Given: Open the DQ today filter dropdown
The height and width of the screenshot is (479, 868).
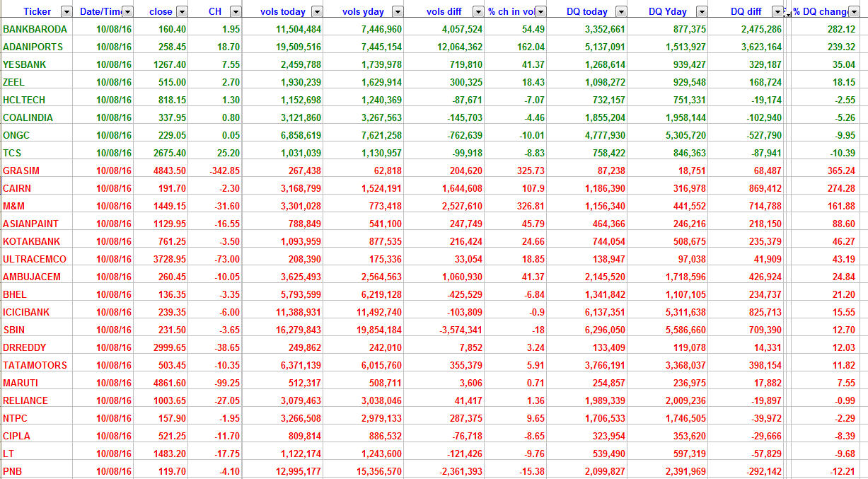Looking at the screenshot, I should pos(620,11).
